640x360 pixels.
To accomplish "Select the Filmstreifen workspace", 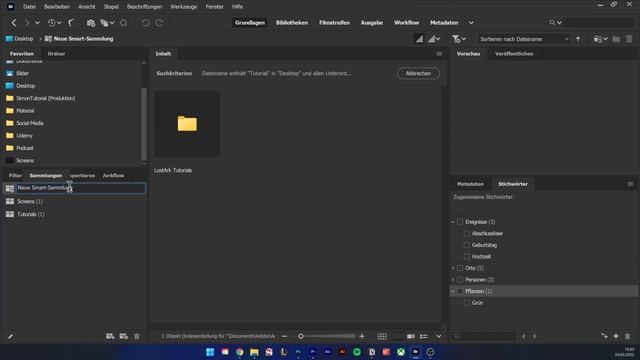I will click(334, 23).
